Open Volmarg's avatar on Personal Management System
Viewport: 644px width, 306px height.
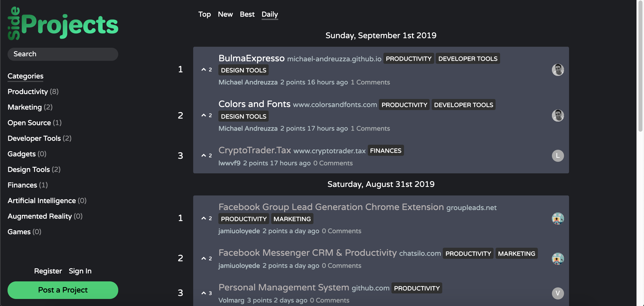[558, 293]
